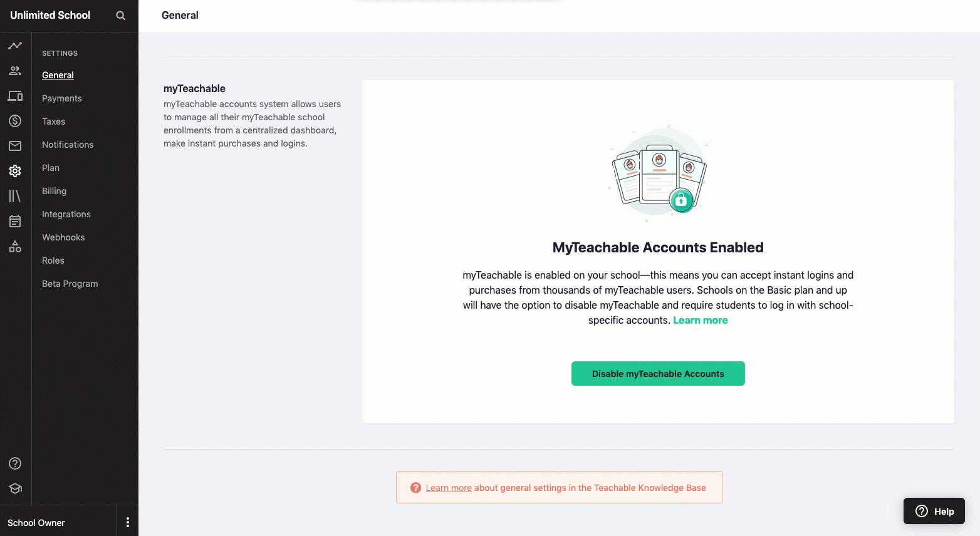Open the Users icon in sidebar
This screenshot has width=980, height=536.
pyautogui.click(x=15, y=71)
